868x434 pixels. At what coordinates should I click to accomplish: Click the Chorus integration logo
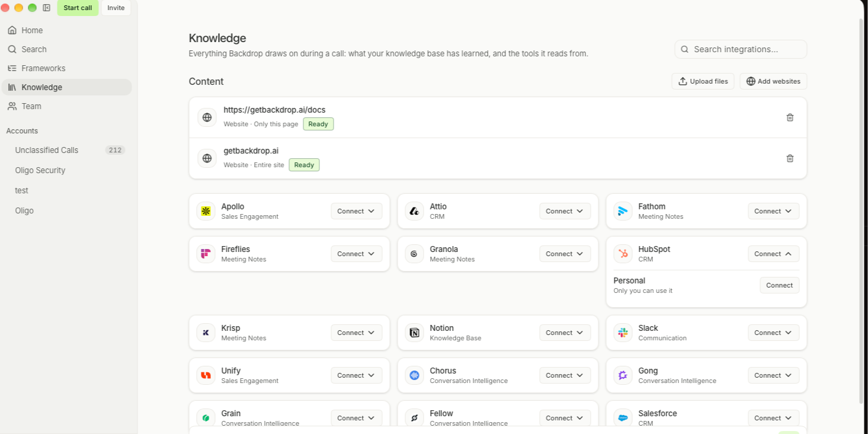tap(415, 375)
